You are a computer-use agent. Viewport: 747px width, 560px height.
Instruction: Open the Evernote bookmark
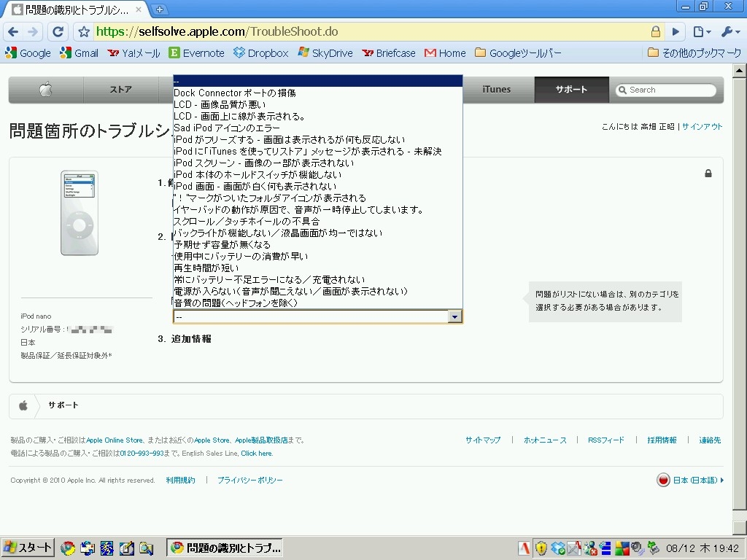click(x=196, y=53)
